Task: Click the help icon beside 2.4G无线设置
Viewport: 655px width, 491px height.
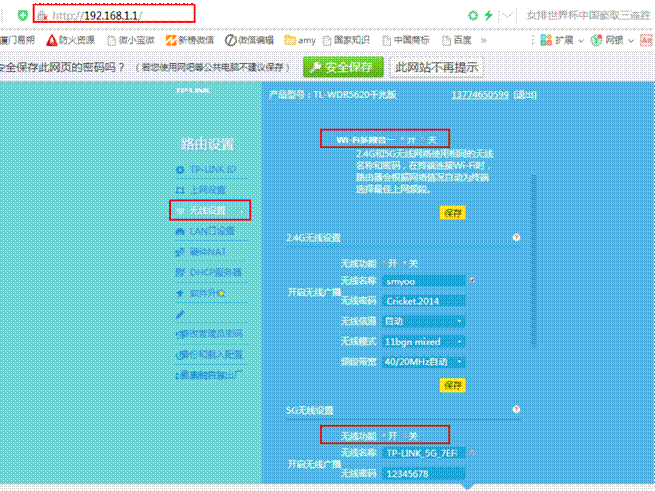Action: (516, 238)
